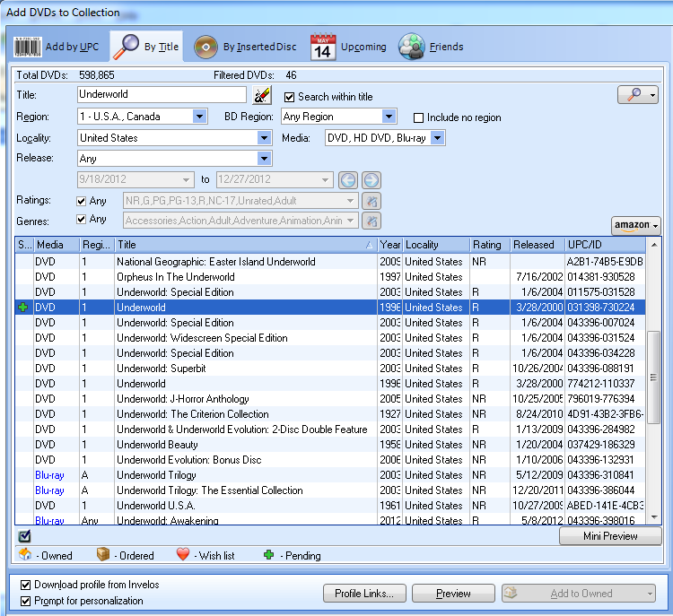This screenshot has width=673, height=616.
Task: Click the scrollbar up arrow in results list
Action: point(654,245)
